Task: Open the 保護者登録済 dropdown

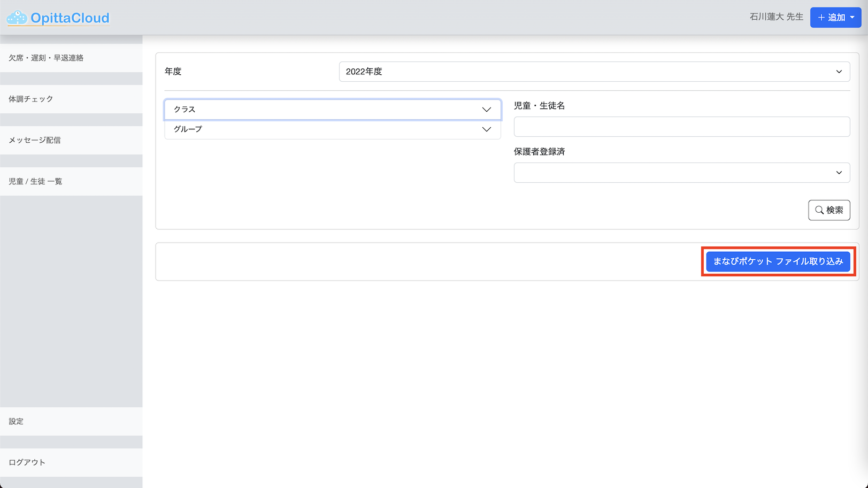Action: click(x=682, y=173)
